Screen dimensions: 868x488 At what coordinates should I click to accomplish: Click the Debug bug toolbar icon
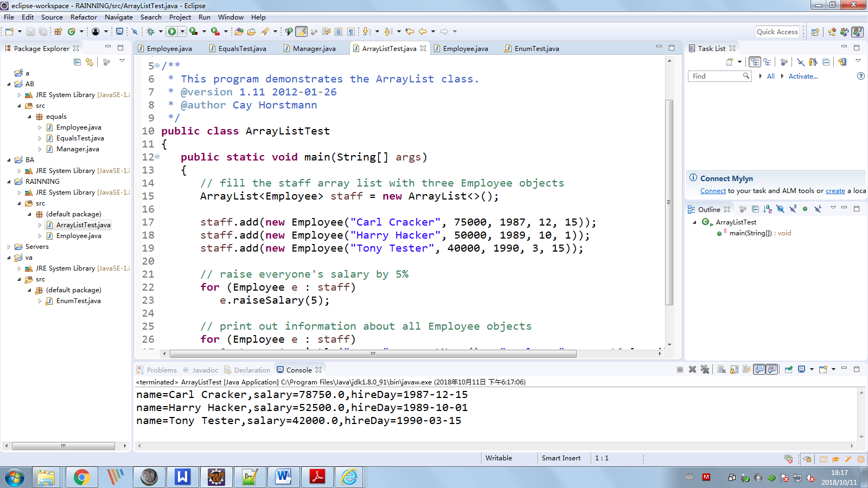(x=151, y=31)
